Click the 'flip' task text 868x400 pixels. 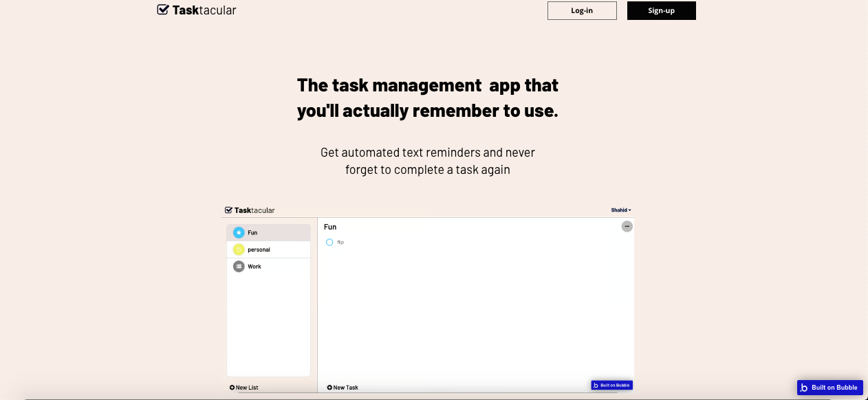340,242
